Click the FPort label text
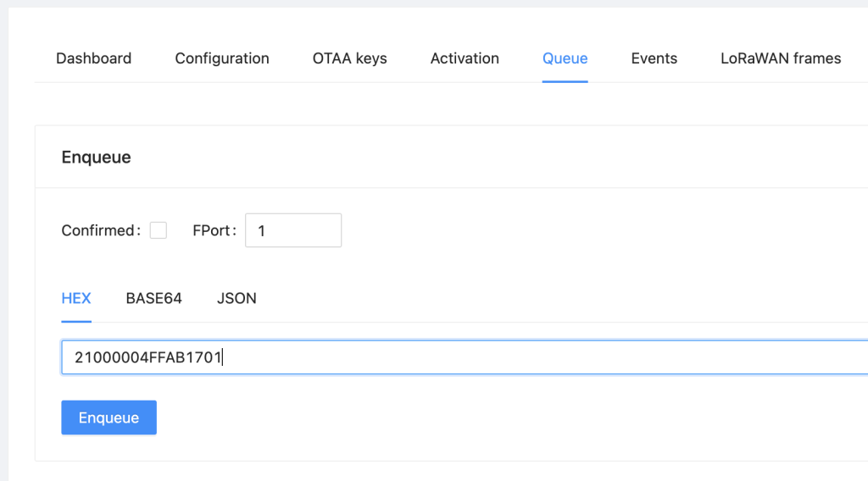 [212, 230]
